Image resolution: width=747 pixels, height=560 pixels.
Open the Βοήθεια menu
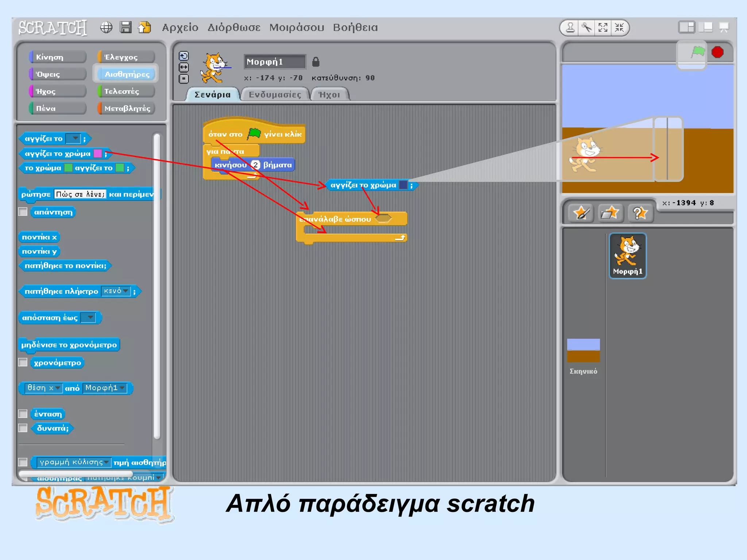click(355, 28)
